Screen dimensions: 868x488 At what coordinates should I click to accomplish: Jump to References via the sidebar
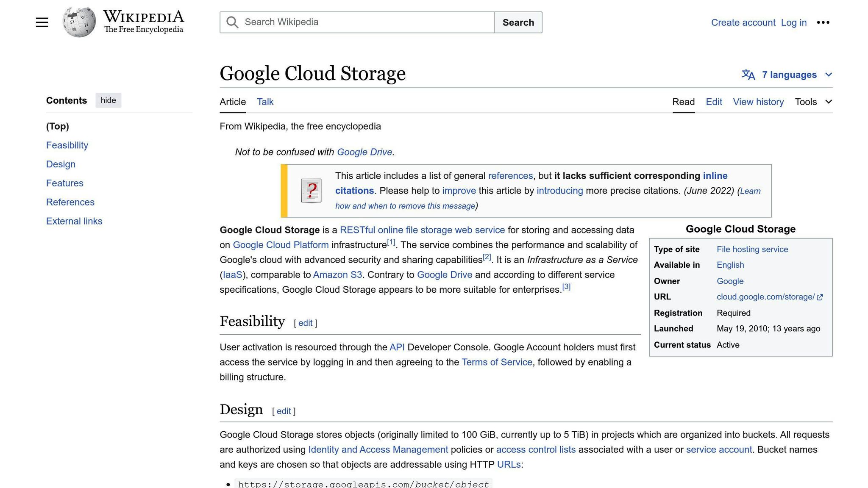(x=70, y=202)
